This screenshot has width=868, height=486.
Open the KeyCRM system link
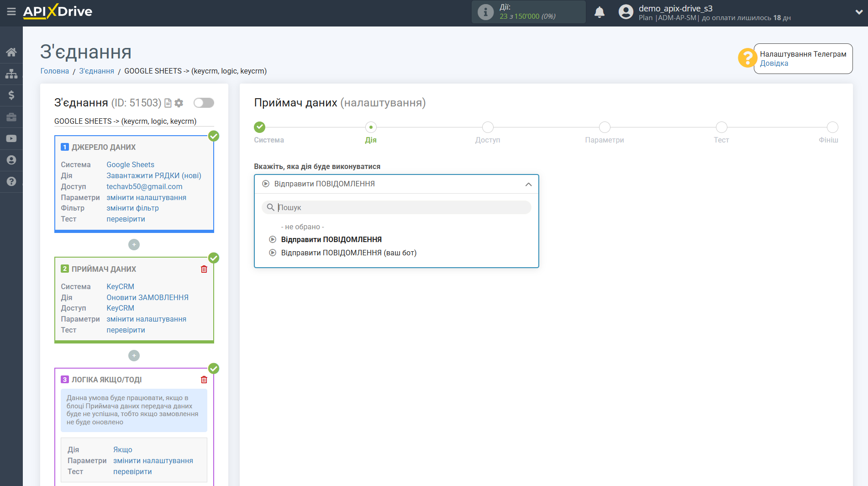pyautogui.click(x=121, y=286)
